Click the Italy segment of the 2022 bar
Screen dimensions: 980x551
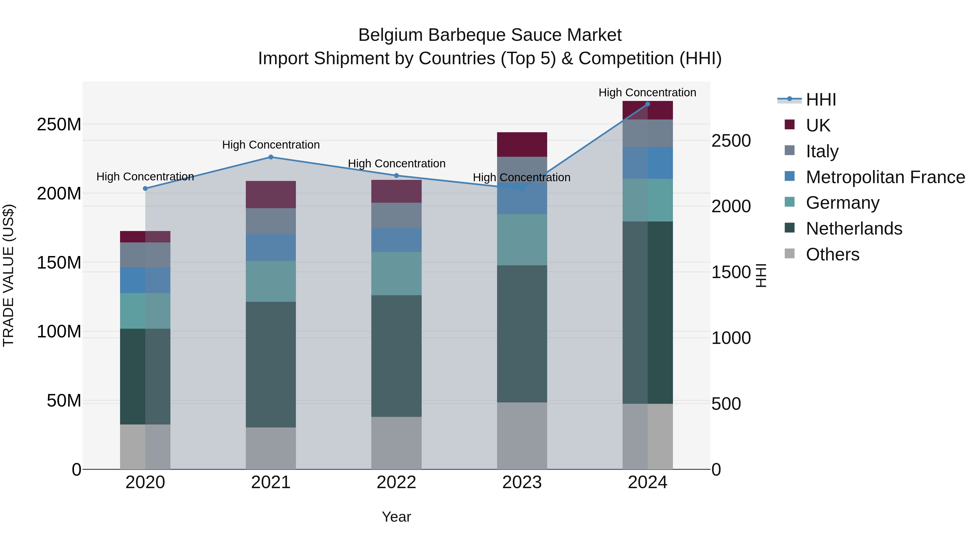(396, 215)
